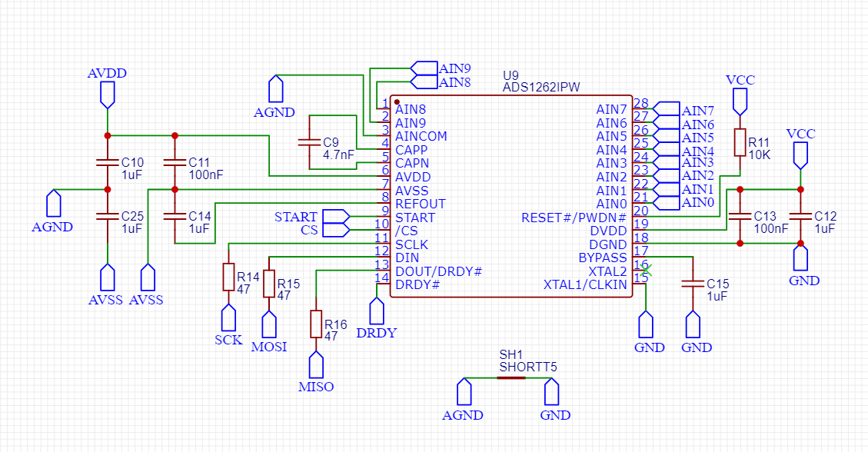Select the AGND port on SH1 short
This screenshot has width=868, height=452.
(464, 392)
